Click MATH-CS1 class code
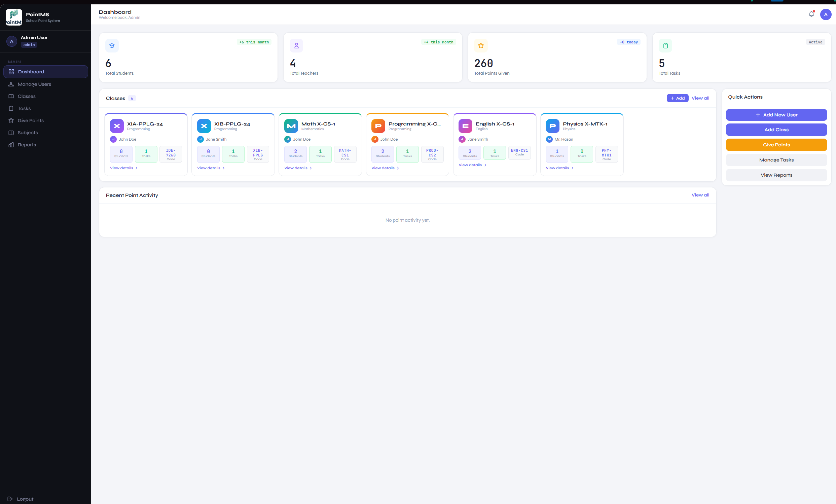The image size is (836, 504). point(345,154)
